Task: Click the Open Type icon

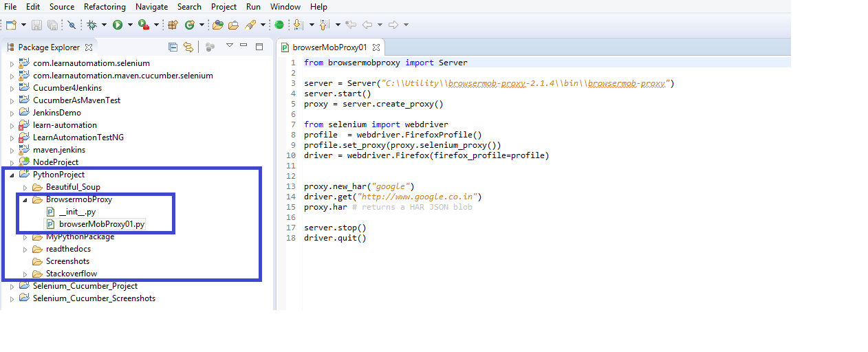Action: pos(218,25)
